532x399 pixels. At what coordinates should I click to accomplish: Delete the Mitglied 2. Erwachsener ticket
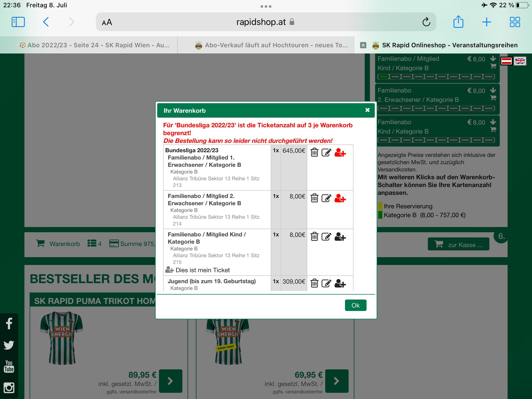pos(314,198)
